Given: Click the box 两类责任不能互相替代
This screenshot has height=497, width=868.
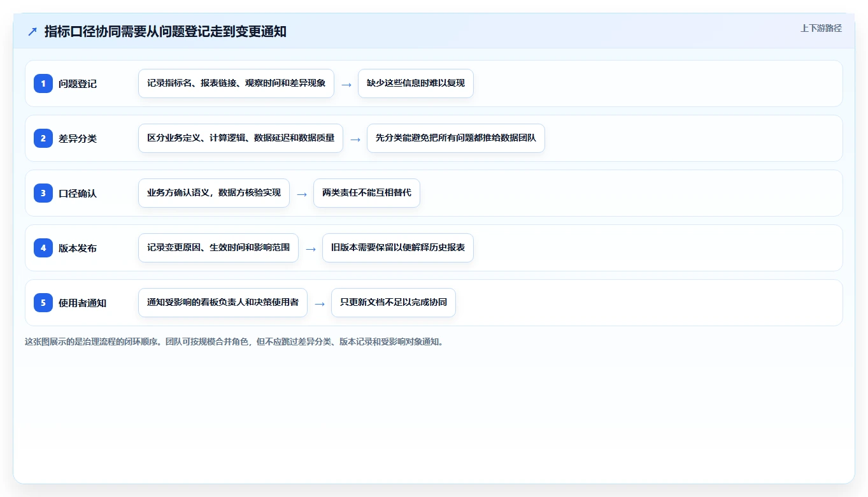Looking at the screenshot, I should tap(367, 193).
